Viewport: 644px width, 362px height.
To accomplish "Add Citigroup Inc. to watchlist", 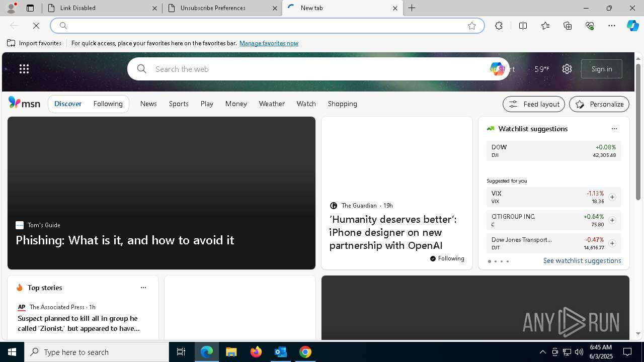I will (x=612, y=220).
